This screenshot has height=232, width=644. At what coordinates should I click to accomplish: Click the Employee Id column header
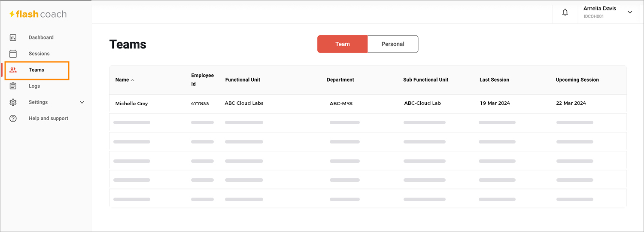point(202,79)
